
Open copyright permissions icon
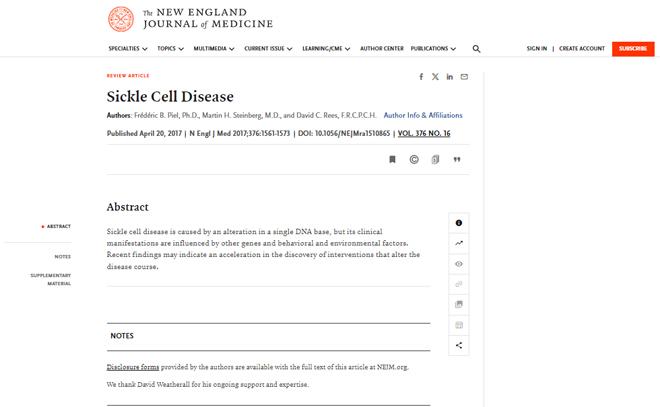point(414,160)
